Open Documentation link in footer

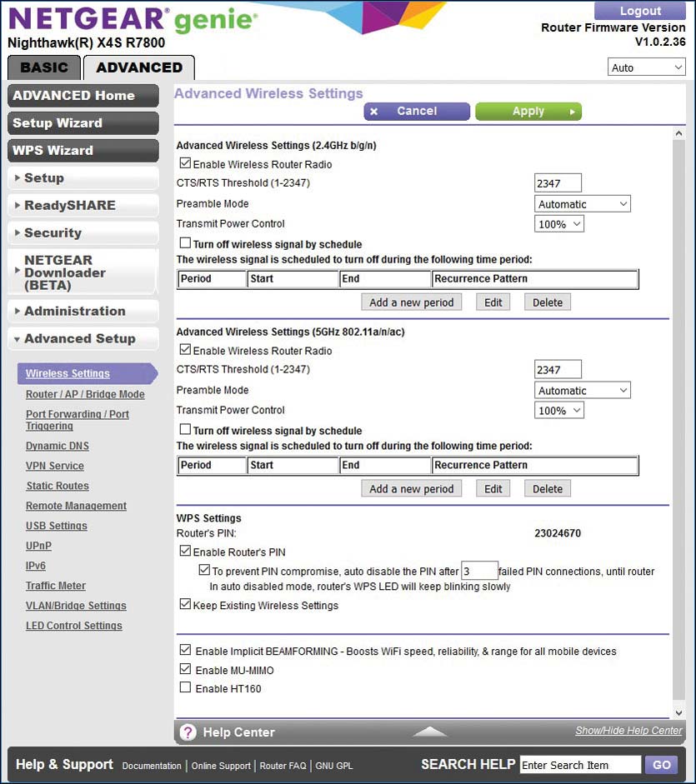152,766
